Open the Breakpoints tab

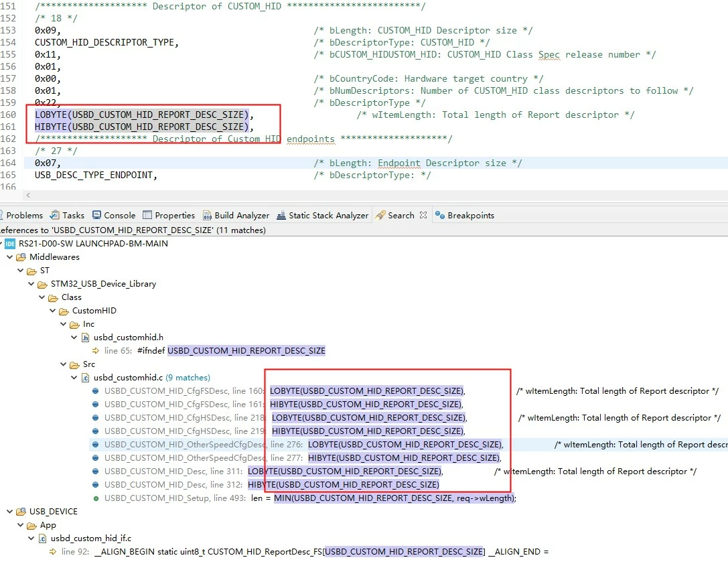click(465, 216)
